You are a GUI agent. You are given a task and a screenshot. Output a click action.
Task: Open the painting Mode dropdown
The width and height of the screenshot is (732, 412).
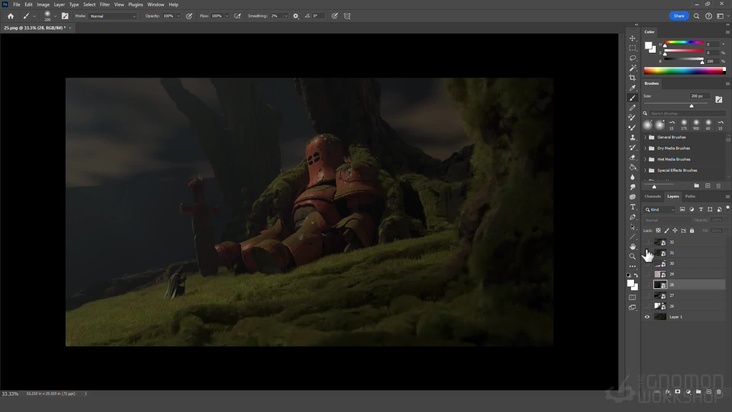113,16
